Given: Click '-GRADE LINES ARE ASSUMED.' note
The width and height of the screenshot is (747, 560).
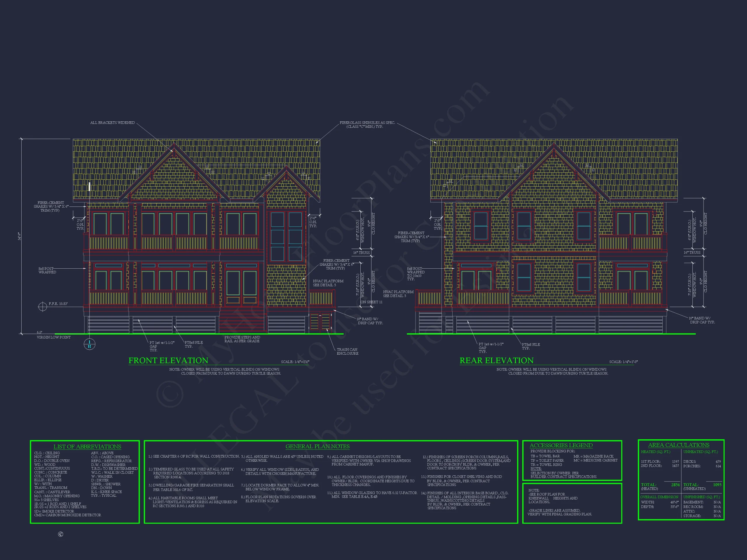Looking at the screenshot, I should coord(554,510).
